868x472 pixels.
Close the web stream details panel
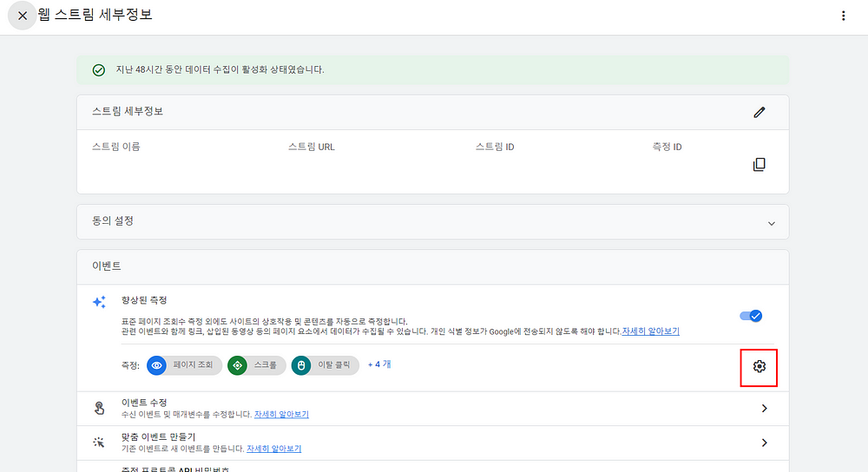tap(23, 16)
